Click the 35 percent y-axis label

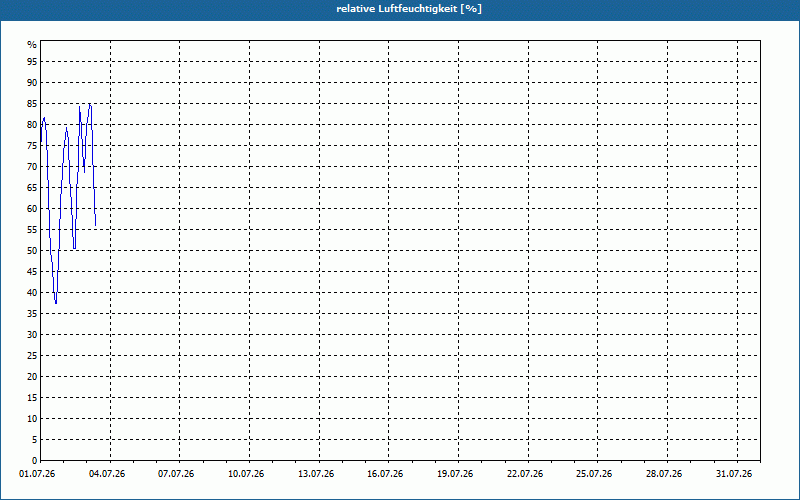(x=32, y=314)
